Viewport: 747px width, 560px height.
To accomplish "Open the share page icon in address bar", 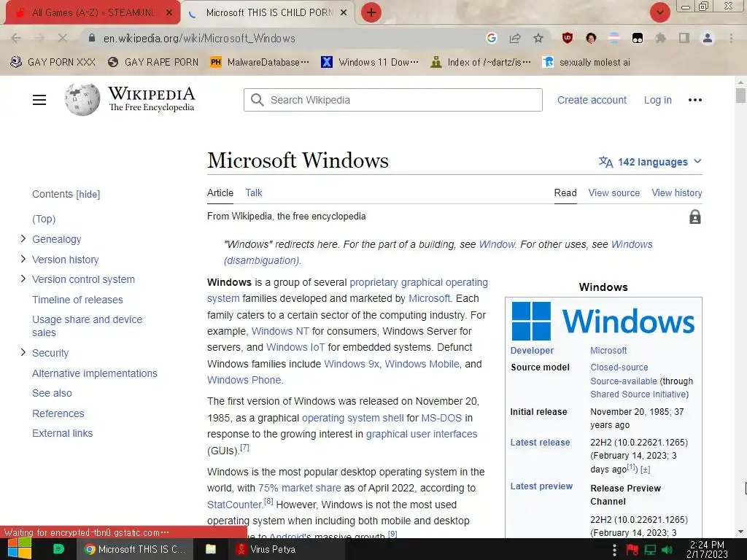I will point(514,38).
